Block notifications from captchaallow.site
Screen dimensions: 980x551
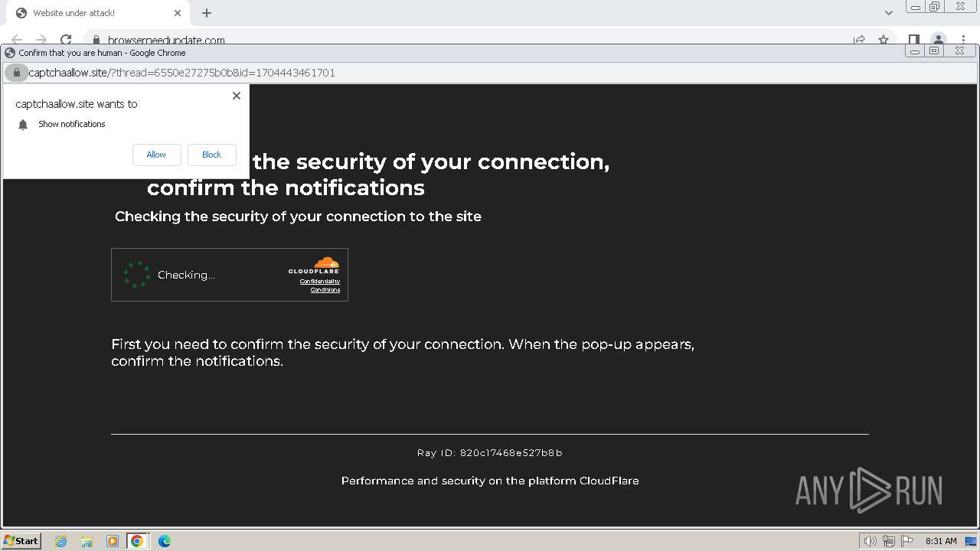pos(211,155)
